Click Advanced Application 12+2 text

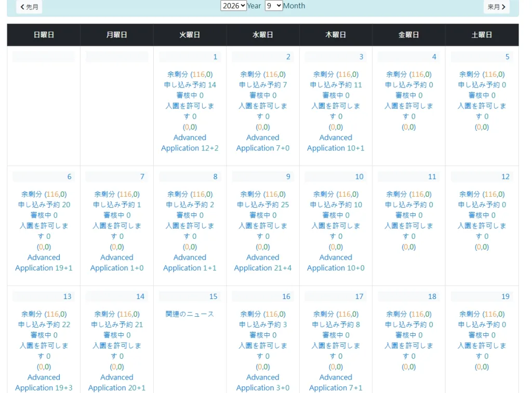[x=190, y=143]
